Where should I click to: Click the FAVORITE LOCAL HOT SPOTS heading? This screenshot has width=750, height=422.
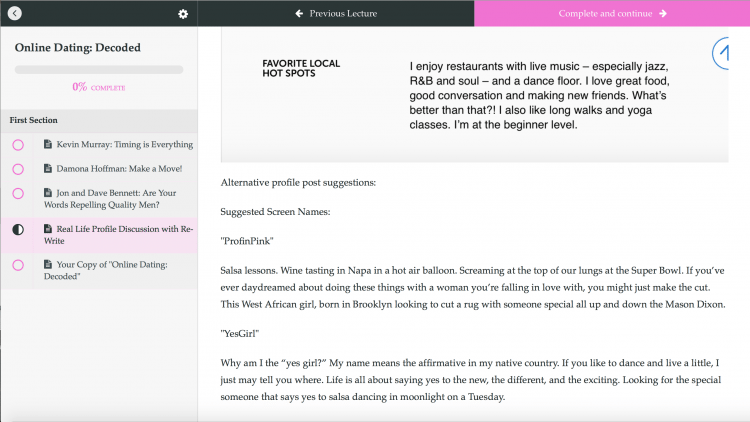pos(301,68)
